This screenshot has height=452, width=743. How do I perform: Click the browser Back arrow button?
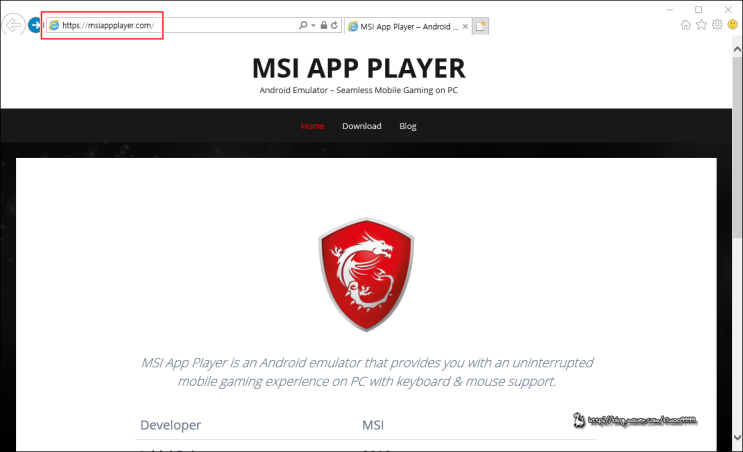pos(13,25)
